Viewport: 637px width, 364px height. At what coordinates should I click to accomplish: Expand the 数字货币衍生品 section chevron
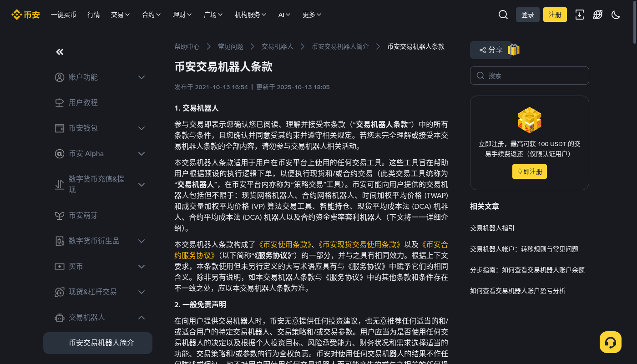[x=142, y=241]
